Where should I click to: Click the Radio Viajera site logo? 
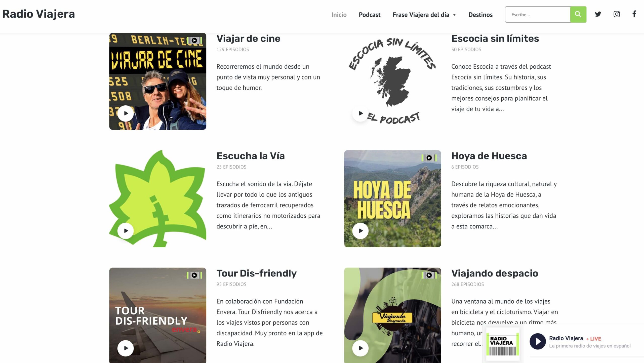[x=38, y=14]
